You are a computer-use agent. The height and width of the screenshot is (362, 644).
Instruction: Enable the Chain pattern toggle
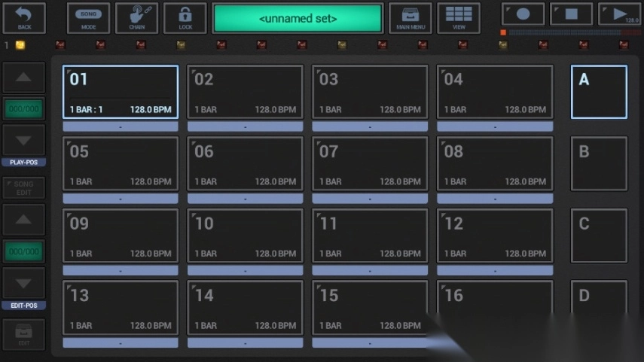tap(136, 17)
